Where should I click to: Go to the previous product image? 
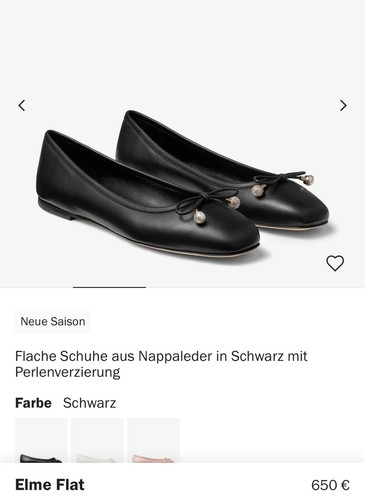click(22, 105)
